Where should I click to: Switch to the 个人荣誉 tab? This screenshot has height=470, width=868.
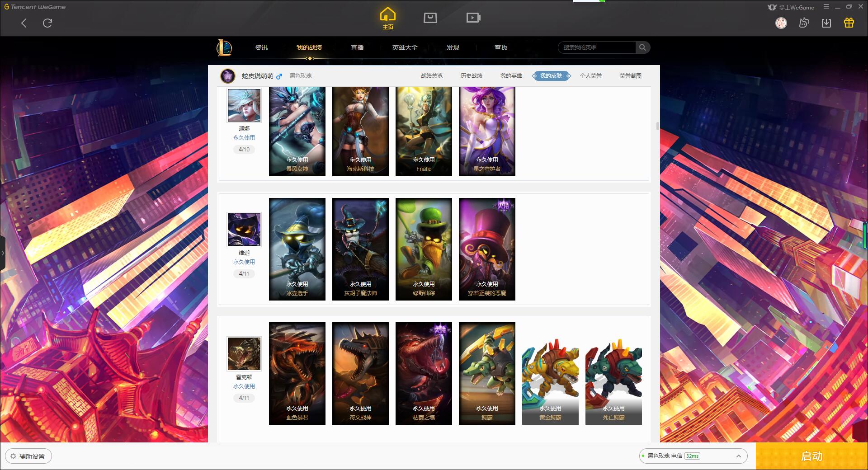(591, 76)
